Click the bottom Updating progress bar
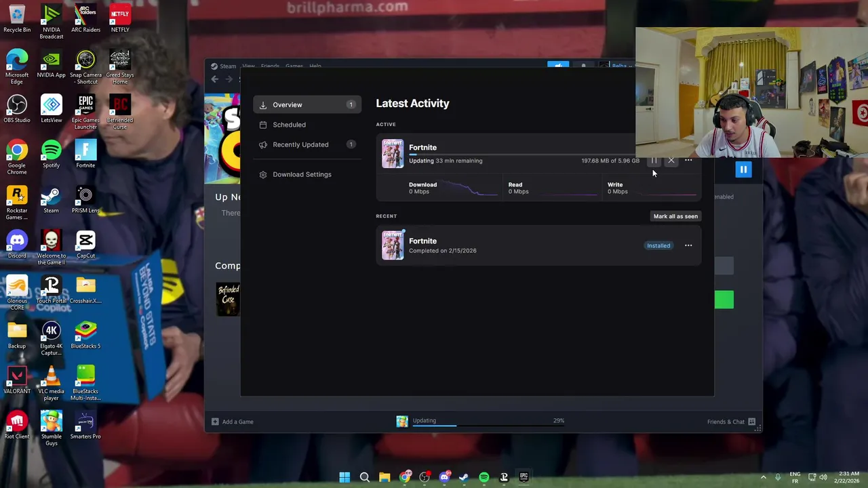Viewport: 868px width, 488px height. click(488, 425)
